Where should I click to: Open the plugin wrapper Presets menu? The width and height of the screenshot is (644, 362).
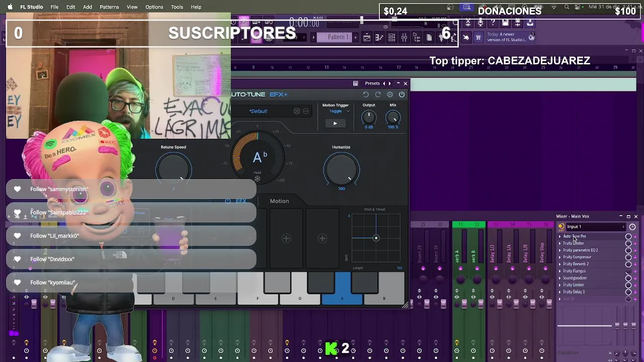pos(372,83)
